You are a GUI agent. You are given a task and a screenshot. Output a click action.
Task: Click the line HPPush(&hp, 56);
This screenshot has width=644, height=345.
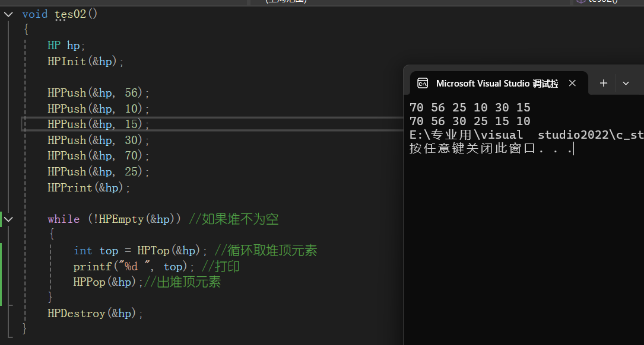pyautogui.click(x=98, y=92)
